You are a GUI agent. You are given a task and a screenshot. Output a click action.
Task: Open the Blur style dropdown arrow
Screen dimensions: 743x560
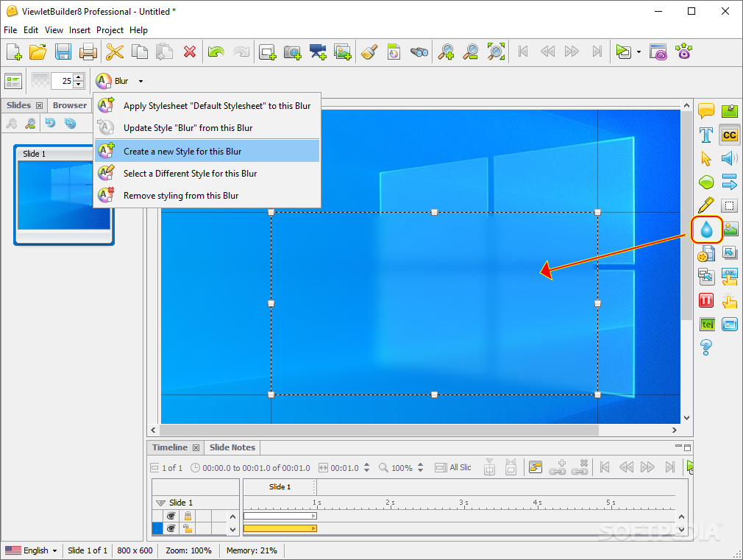pyautogui.click(x=141, y=81)
